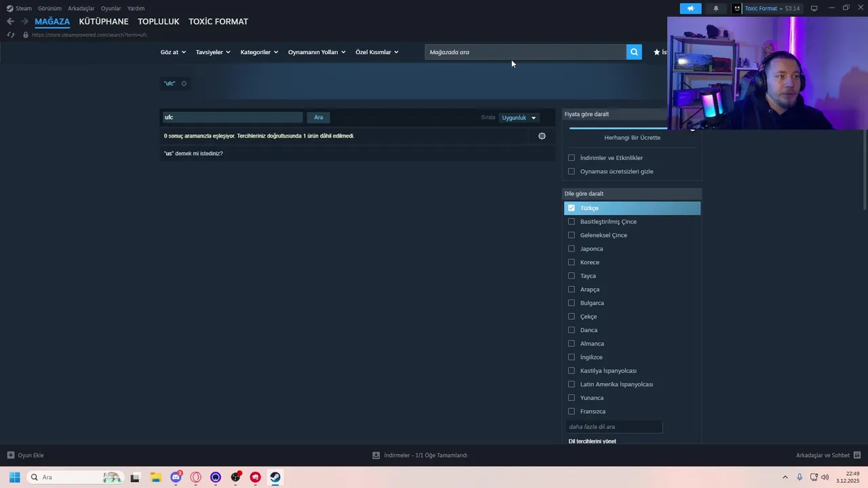Click the Windows taskbar search box

coord(75,477)
